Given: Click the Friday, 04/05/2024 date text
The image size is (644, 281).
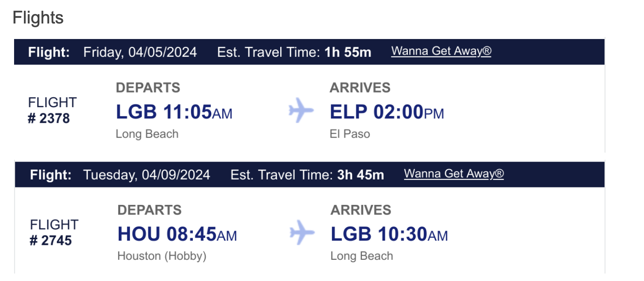Looking at the screenshot, I should pyautogui.click(x=140, y=52).
